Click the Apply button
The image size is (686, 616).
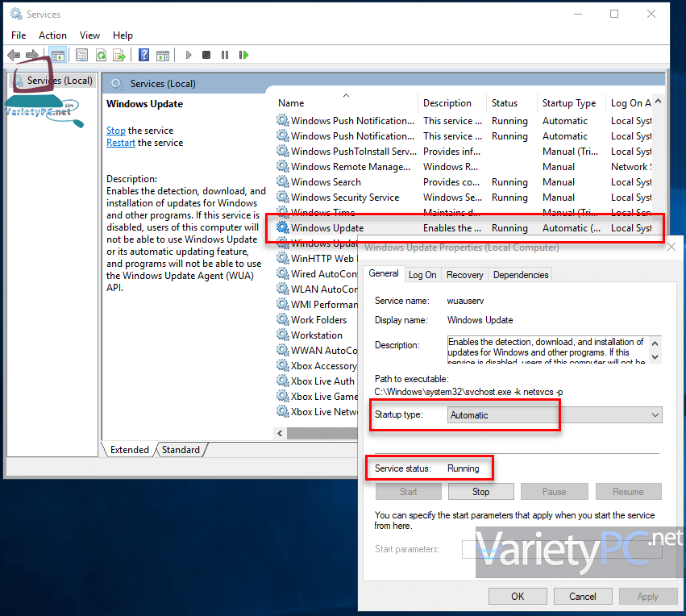[647, 597]
